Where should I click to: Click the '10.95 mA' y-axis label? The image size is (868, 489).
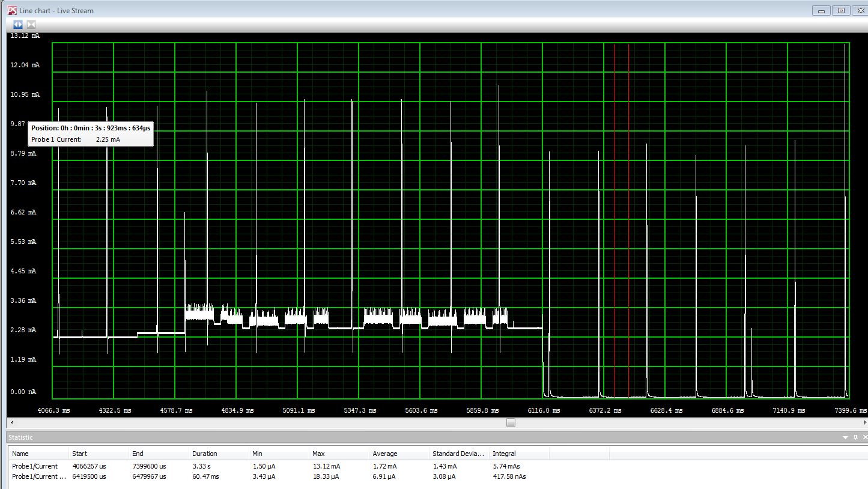click(25, 94)
